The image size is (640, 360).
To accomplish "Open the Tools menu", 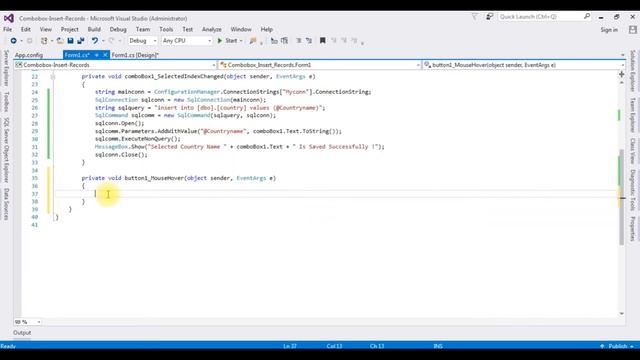I will 166,29.
